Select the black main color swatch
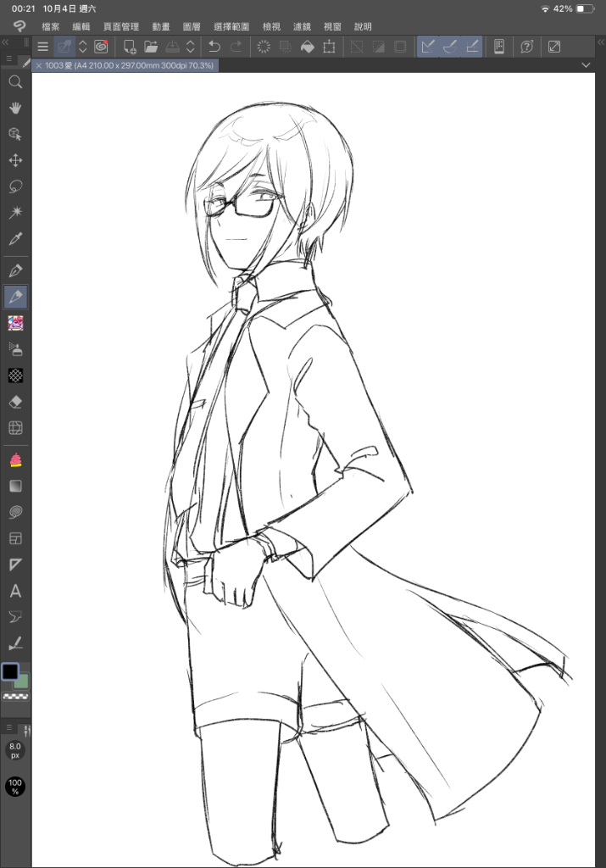Screen dimensions: 606x868 (x=10, y=671)
